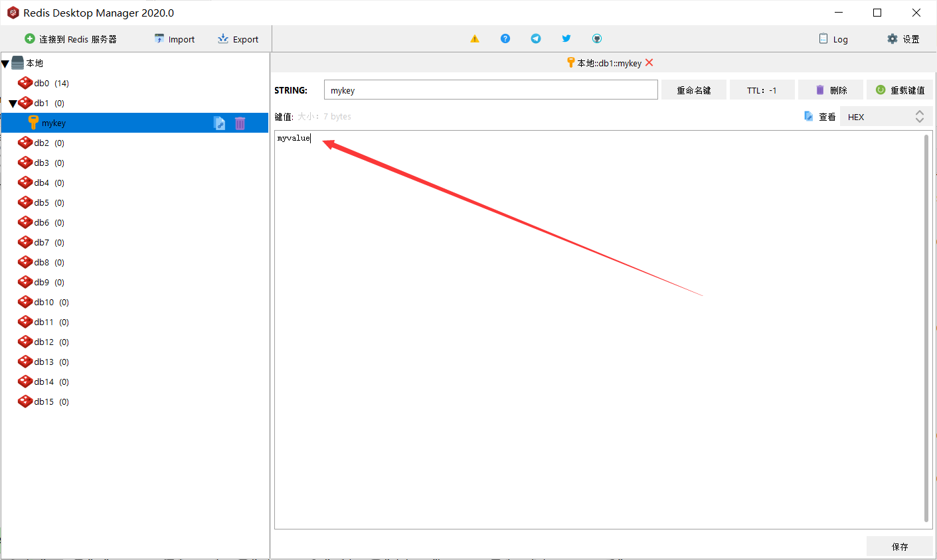The height and width of the screenshot is (560, 937).
Task: Open 设置 settings with gear icon
Action: click(903, 39)
